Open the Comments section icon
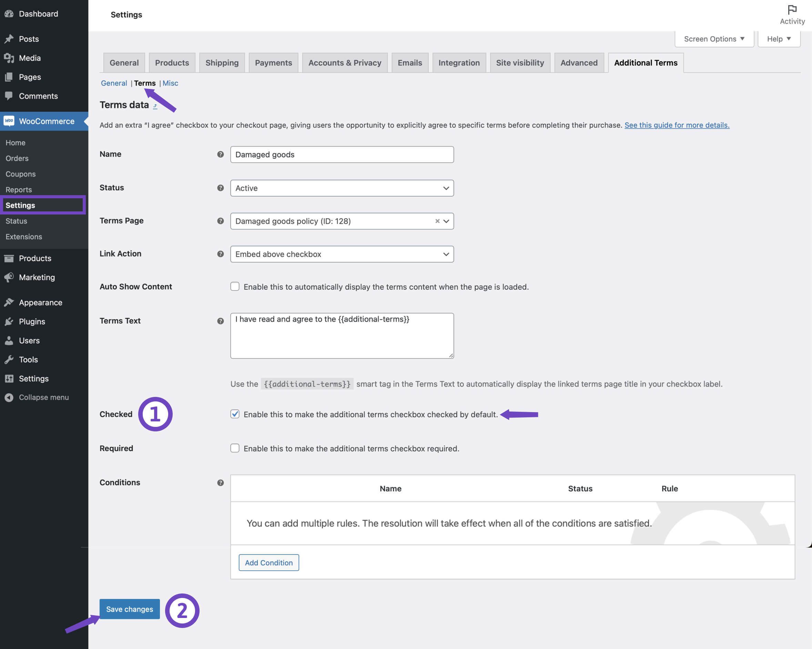Screen dimensions: 812x649 tap(9, 96)
